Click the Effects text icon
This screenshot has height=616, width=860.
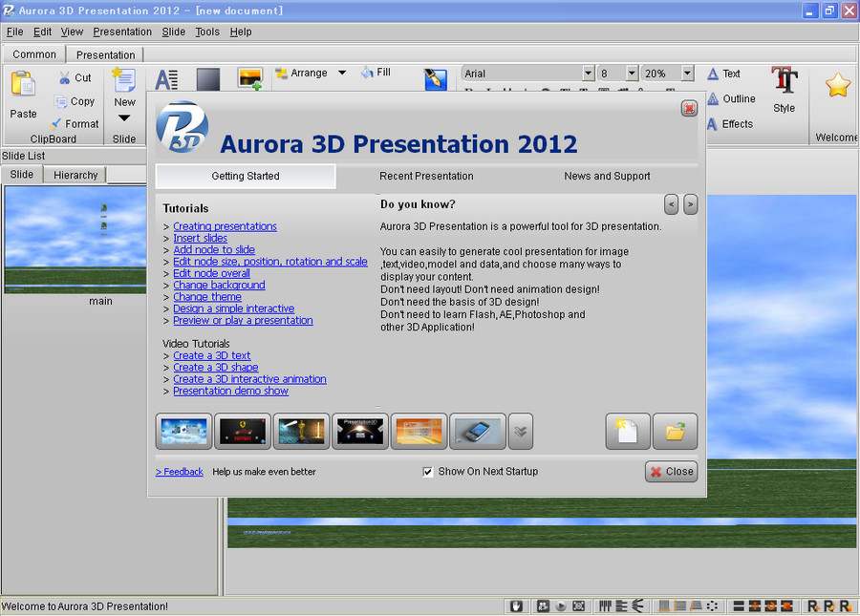pyautogui.click(x=712, y=124)
